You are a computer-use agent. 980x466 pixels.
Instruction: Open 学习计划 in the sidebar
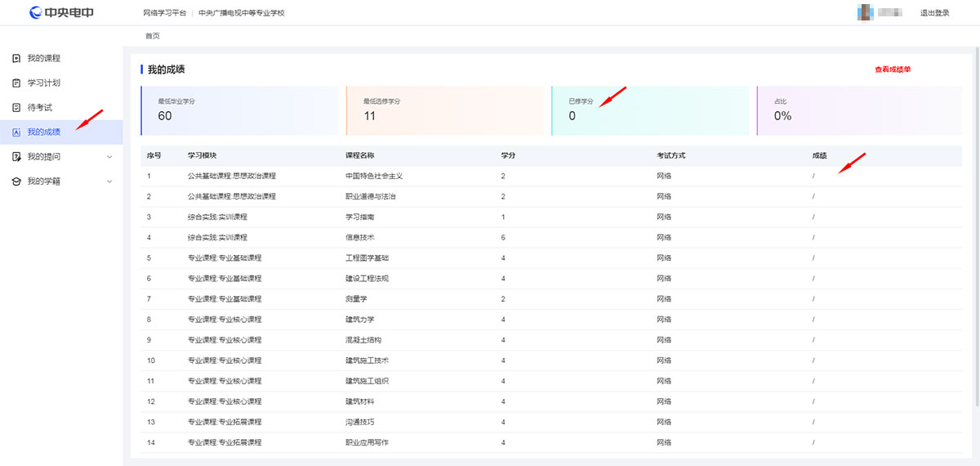click(x=61, y=83)
